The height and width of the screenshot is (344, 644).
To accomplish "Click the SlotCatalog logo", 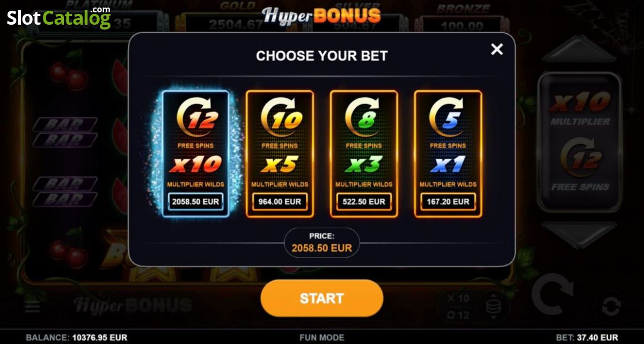I will point(59,17).
